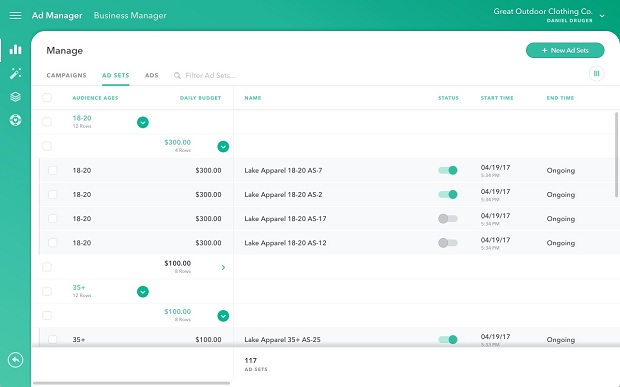
Task: Collapse the 35+ audience ages group
Action: pos(143,292)
